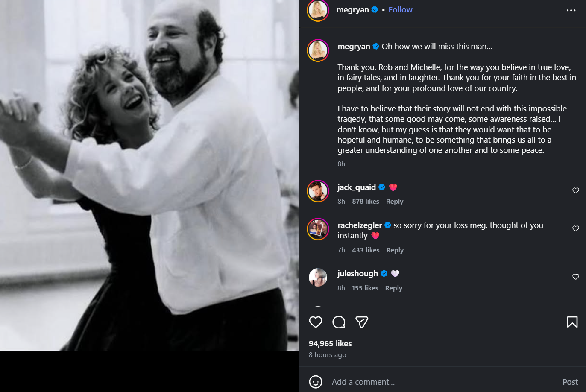Reply to rachelzegler's comment
This screenshot has width=586, height=392.
395,250
